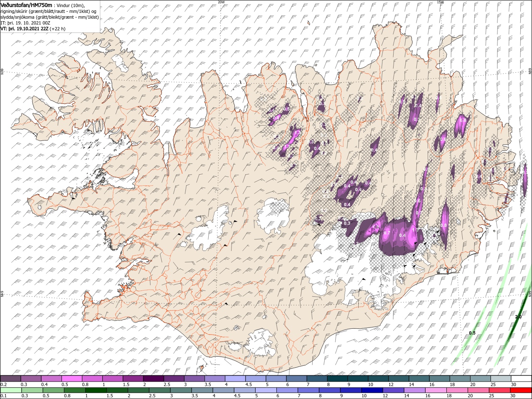Pick pale grey swatch between 25 and 30, upper legend

(x=500, y=378)
